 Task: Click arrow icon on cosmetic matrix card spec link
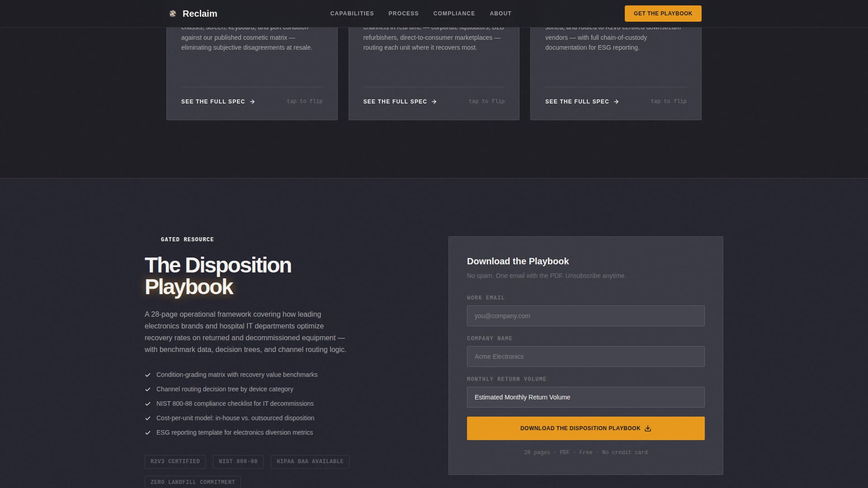click(252, 102)
